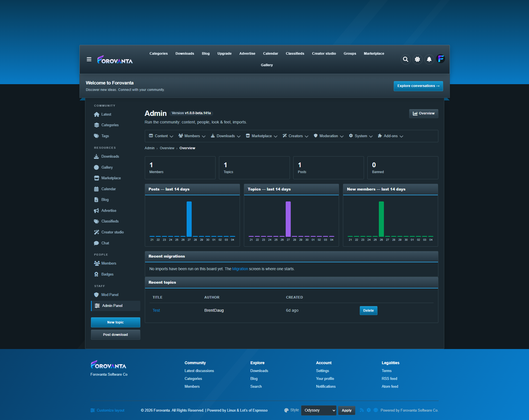Click the Forovanta logo in the header

115,59
